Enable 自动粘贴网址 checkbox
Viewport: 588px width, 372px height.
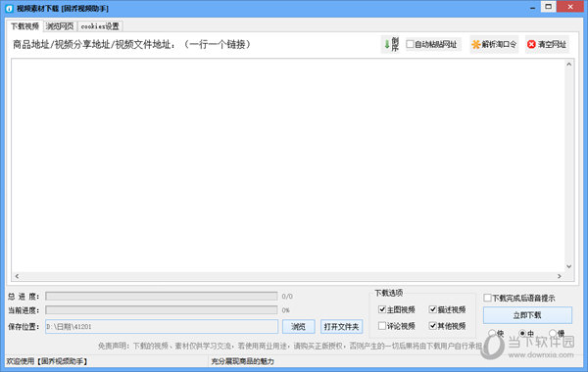pyautogui.click(x=410, y=44)
